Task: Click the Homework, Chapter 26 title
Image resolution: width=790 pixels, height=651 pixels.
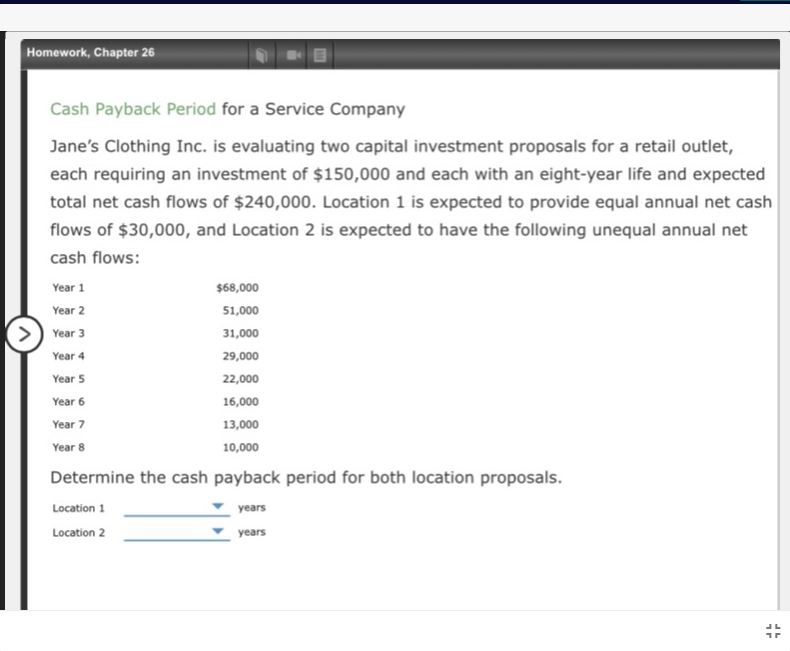Action: point(91,52)
